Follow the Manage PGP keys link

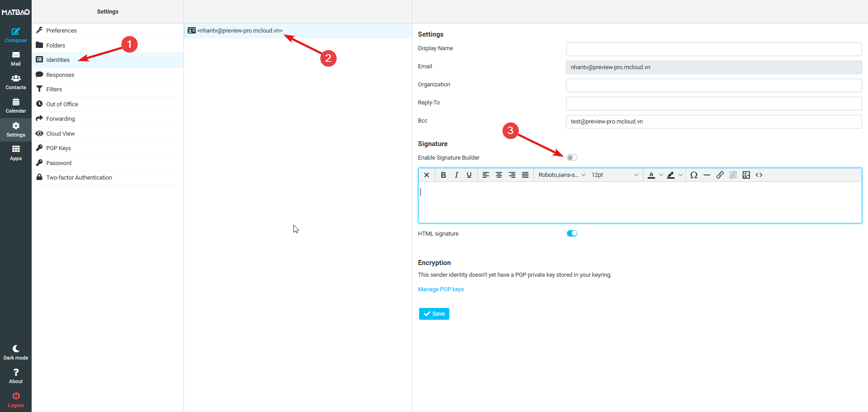click(441, 289)
